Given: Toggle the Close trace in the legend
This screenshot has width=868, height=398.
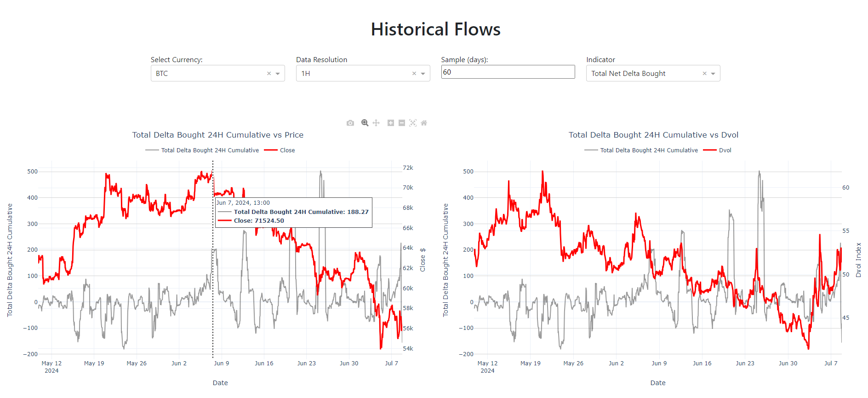Looking at the screenshot, I should 280,150.
